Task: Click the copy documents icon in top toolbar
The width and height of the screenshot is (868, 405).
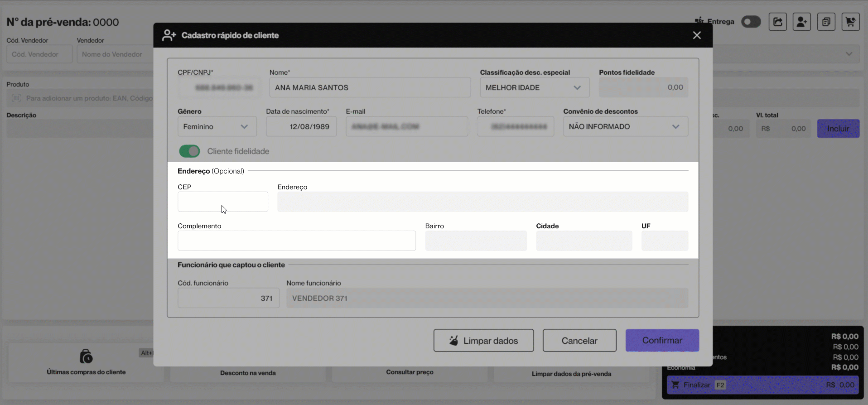Action: tap(826, 22)
